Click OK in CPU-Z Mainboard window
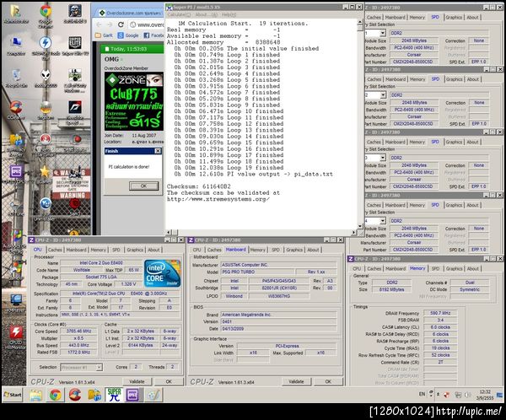506x420 pixels. pyautogui.click(x=328, y=381)
